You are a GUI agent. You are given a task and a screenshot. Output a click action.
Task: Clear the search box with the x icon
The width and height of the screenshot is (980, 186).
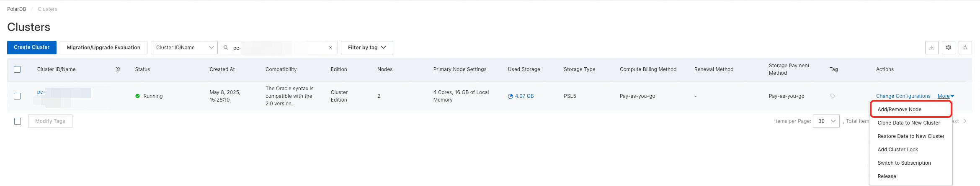pyautogui.click(x=330, y=48)
